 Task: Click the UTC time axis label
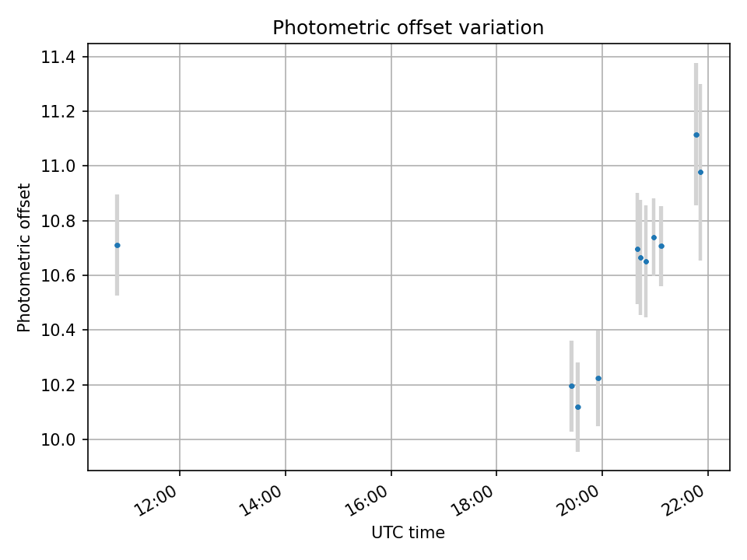pos(409,532)
